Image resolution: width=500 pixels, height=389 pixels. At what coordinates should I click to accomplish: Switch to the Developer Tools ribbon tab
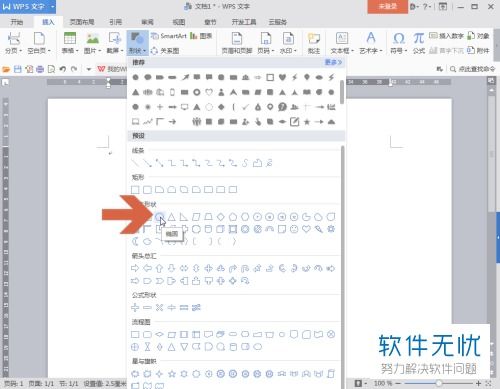click(244, 22)
